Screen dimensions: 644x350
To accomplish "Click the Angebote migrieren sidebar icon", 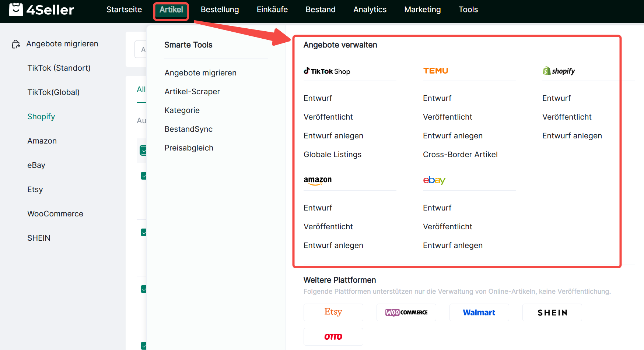I will click(x=16, y=44).
